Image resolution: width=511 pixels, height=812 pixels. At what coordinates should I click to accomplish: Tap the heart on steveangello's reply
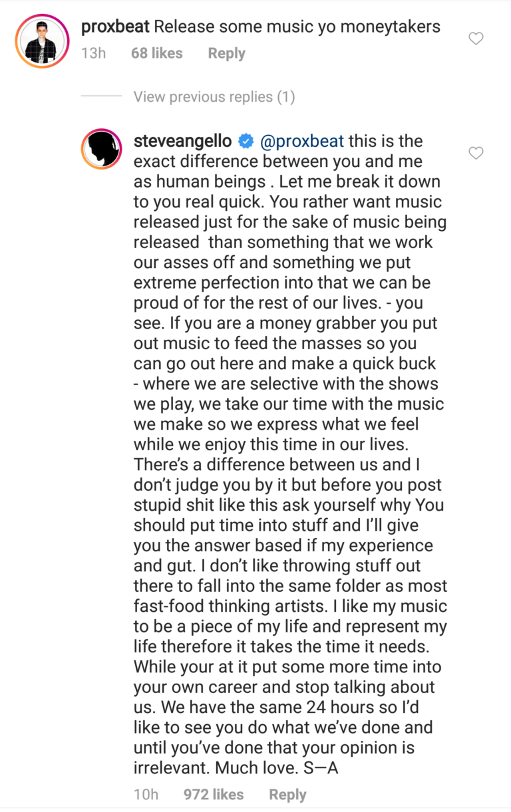pos(476,154)
